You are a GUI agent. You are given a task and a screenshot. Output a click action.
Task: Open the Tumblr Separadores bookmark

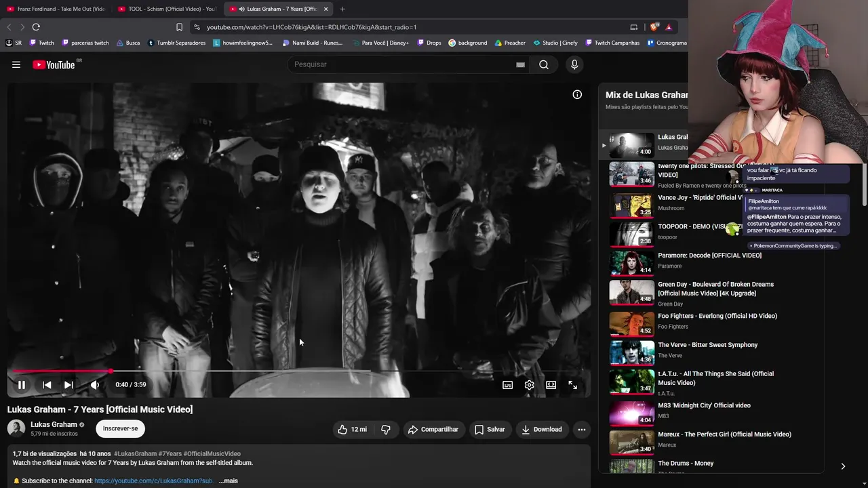pyautogui.click(x=176, y=43)
